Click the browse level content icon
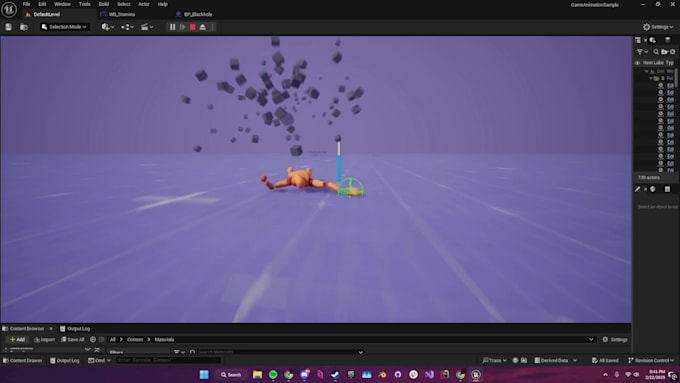The height and width of the screenshot is (383, 680). pyautogui.click(x=24, y=27)
